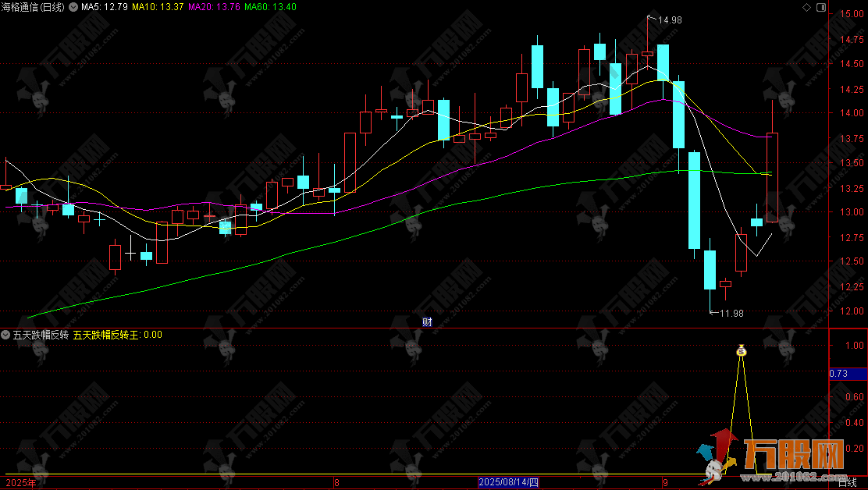Select the MA10: 13.37 moving average label
868x490 pixels.
158,7
